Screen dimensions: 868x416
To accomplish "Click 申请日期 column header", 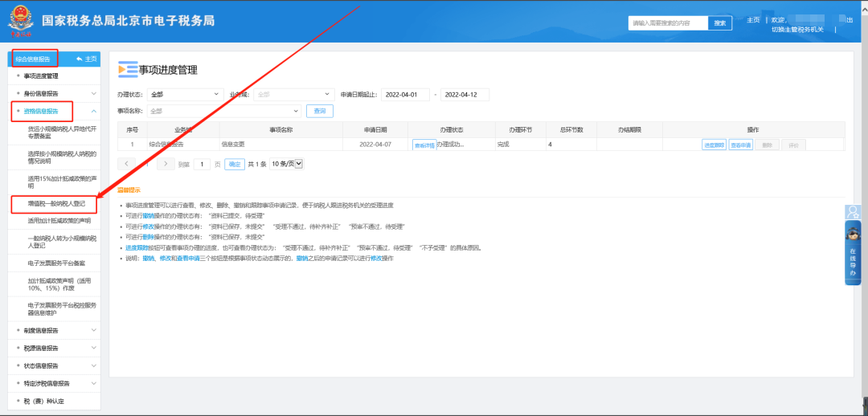I will pyautogui.click(x=375, y=129).
